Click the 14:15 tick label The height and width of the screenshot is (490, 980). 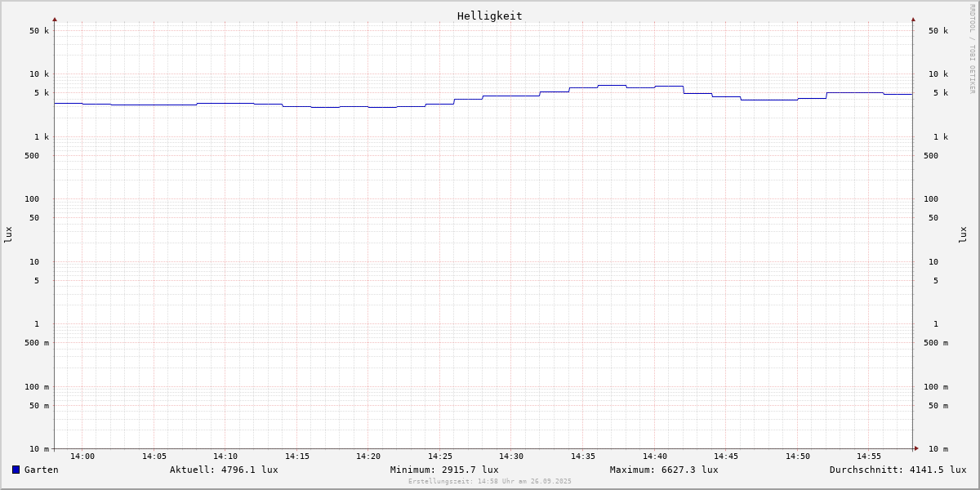coord(297,457)
